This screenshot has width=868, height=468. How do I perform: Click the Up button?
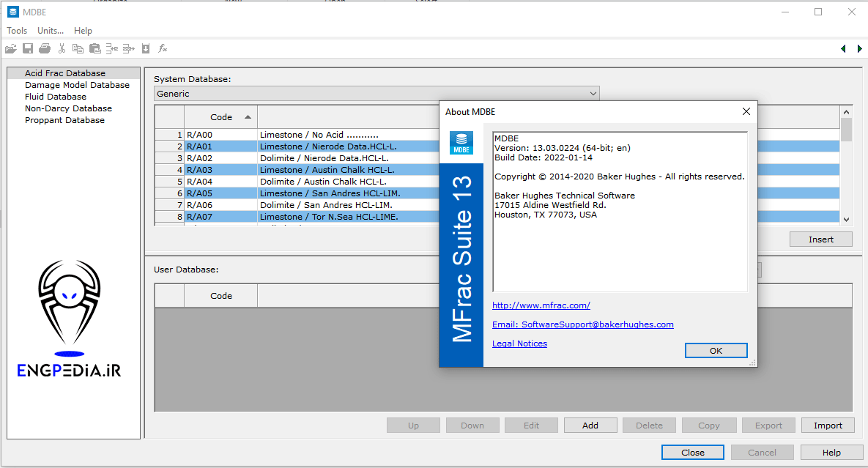click(414, 426)
